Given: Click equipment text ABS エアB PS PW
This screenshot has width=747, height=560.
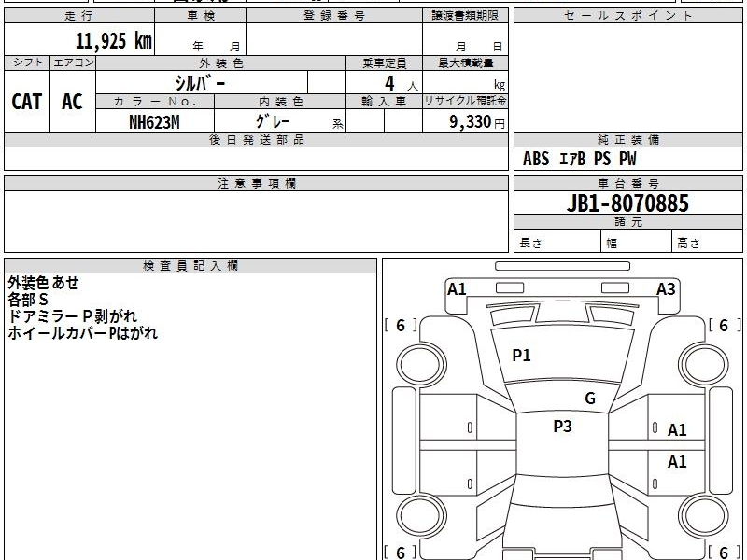Looking at the screenshot, I should [x=579, y=159].
